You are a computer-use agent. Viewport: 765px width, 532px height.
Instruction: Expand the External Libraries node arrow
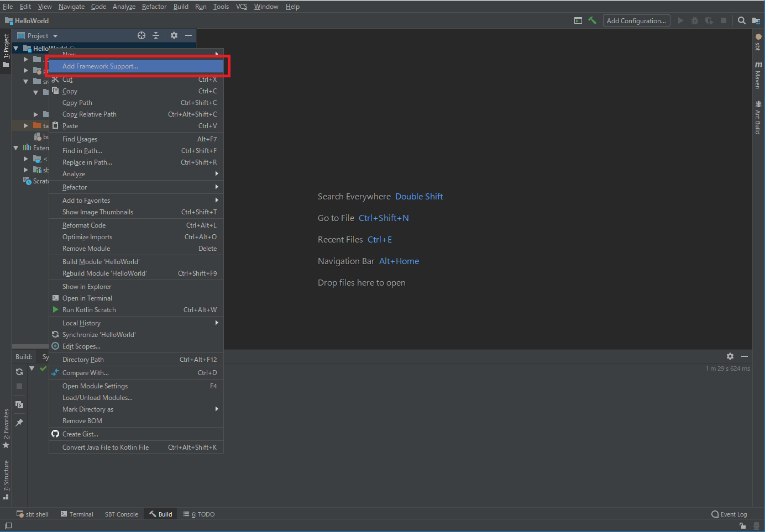click(16, 148)
